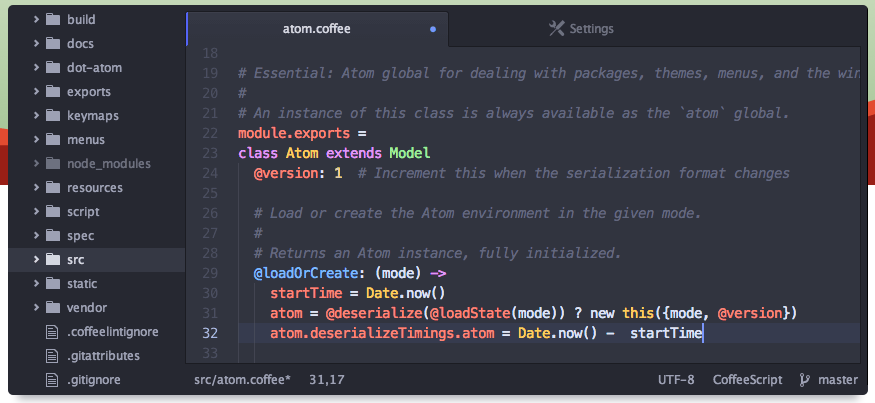This screenshot has height=403, width=875.
Task: Switch to the atom.coffee tab
Action: pyautogui.click(x=317, y=29)
